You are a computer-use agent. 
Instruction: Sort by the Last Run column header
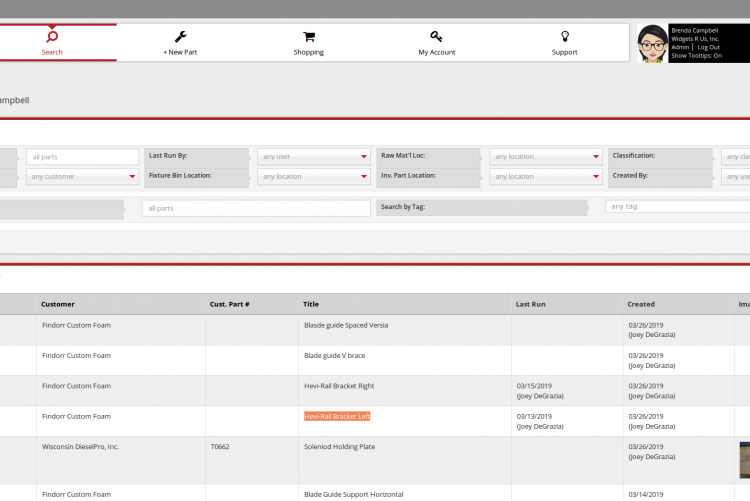click(x=530, y=304)
